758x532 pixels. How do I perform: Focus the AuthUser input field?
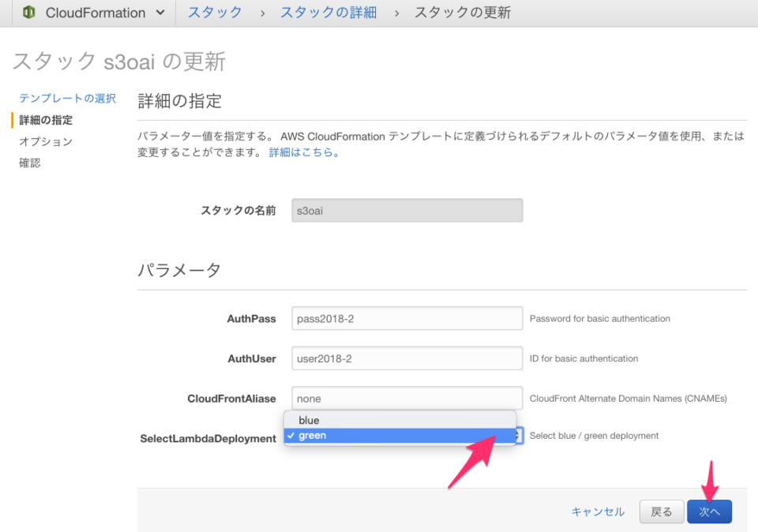tap(406, 358)
